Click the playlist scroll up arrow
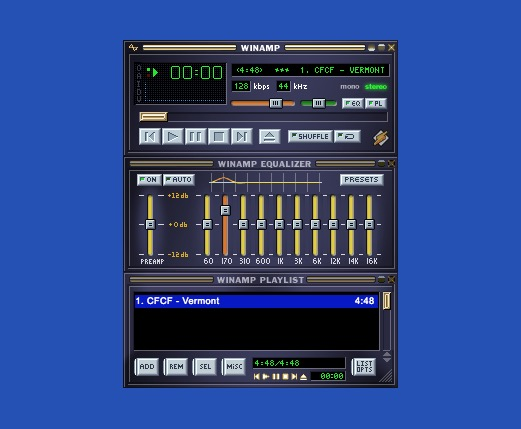 [387, 354]
